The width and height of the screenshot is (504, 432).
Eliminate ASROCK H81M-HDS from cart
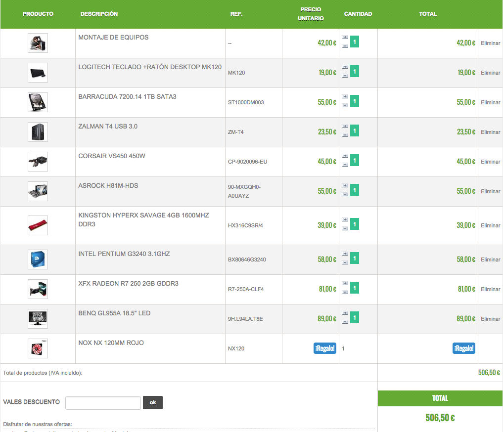coord(491,191)
